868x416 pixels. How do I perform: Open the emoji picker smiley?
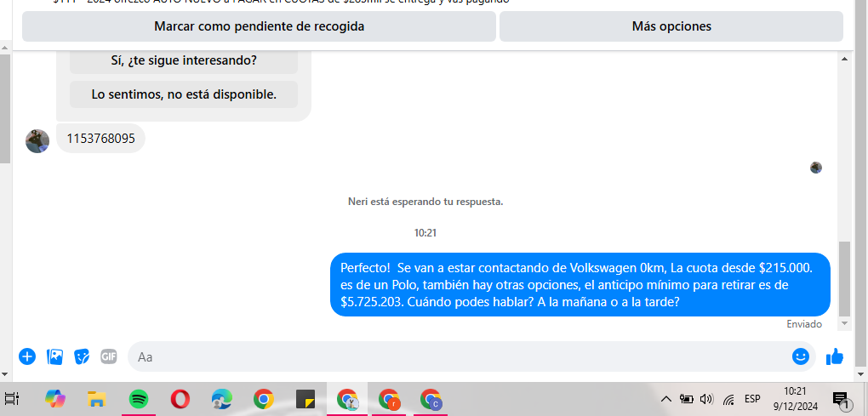tap(801, 356)
